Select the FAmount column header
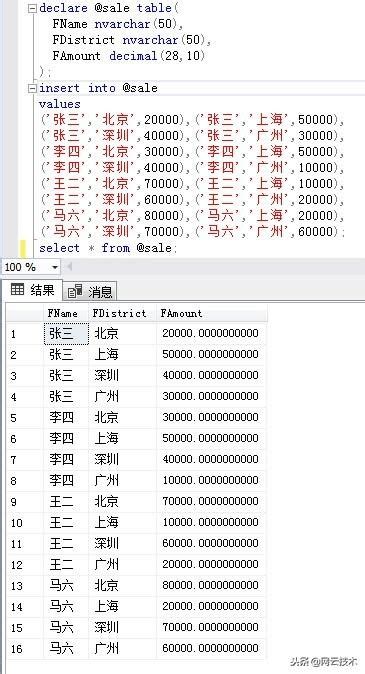This screenshot has width=365, height=674. (212, 313)
